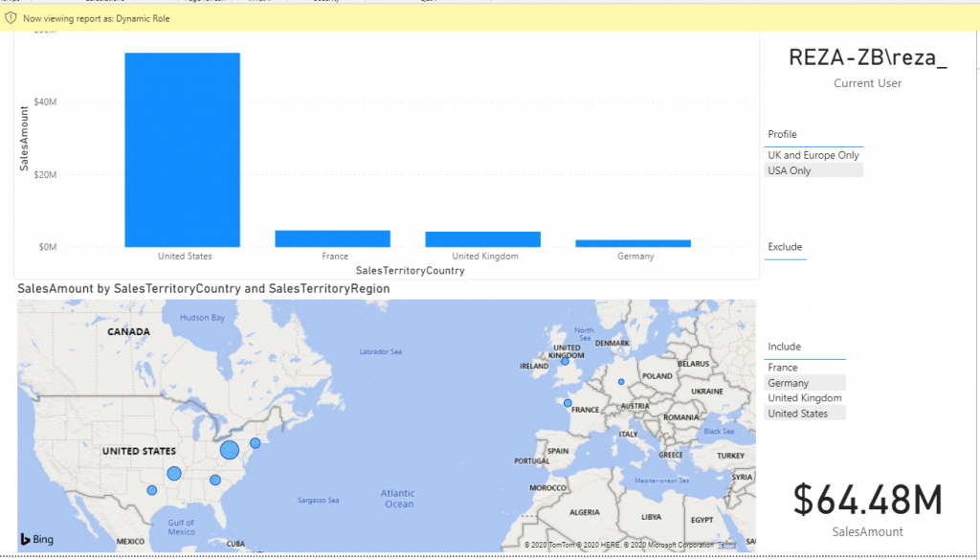Click the map bubble over United Kingdom
This screenshot has height=560, width=980.
565,361
